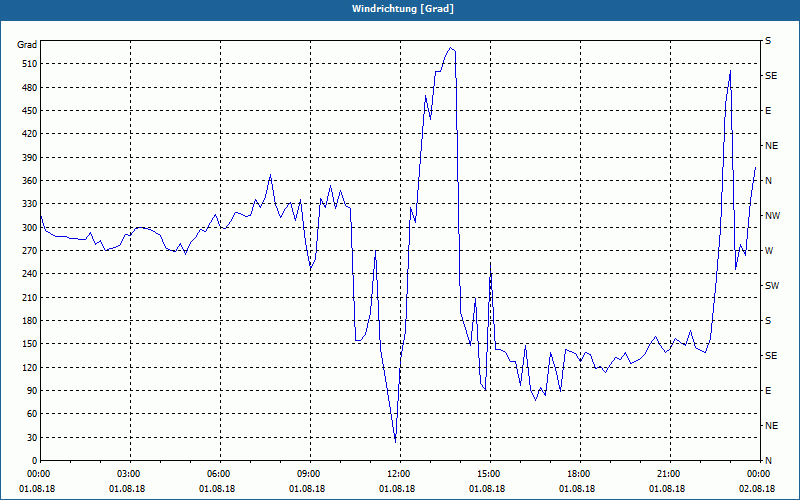Select the 12:00 time label

(x=399, y=474)
